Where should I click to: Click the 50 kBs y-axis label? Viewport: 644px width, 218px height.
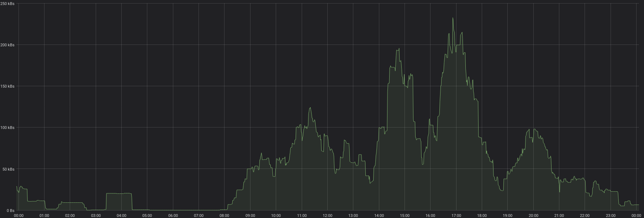pyautogui.click(x=8, y=169)
